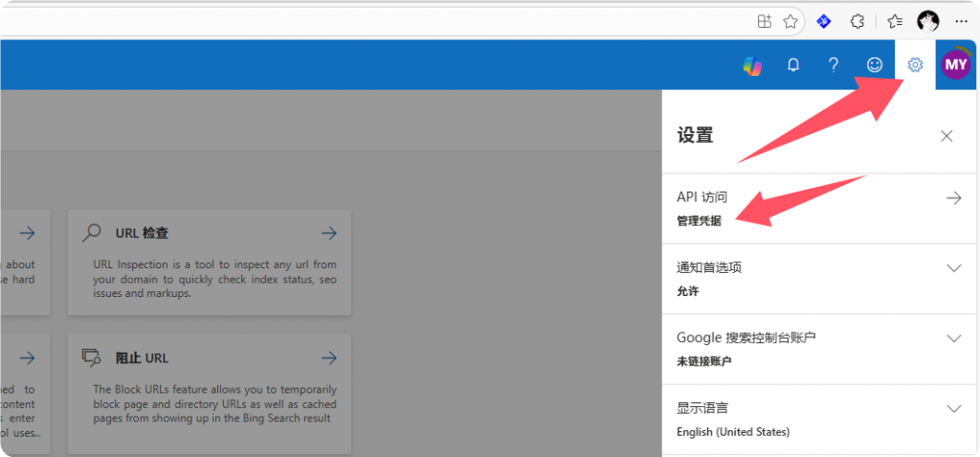Click the help question mark icon
The width and height of the screenshot is (980, 457).
click(834, 65)
